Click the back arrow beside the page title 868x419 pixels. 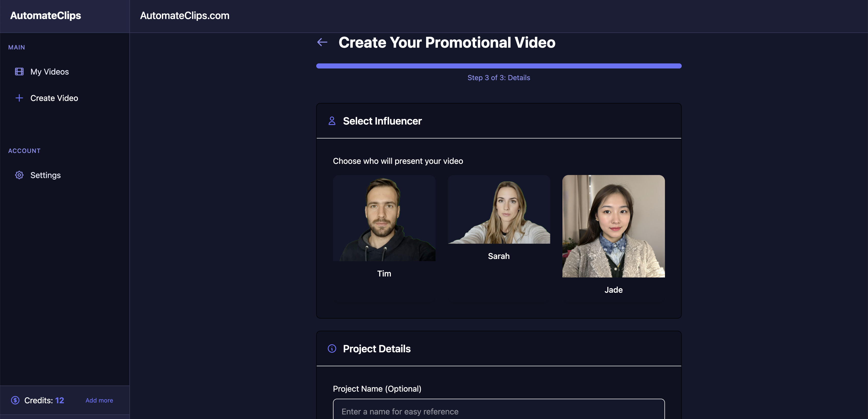(322, 42)
